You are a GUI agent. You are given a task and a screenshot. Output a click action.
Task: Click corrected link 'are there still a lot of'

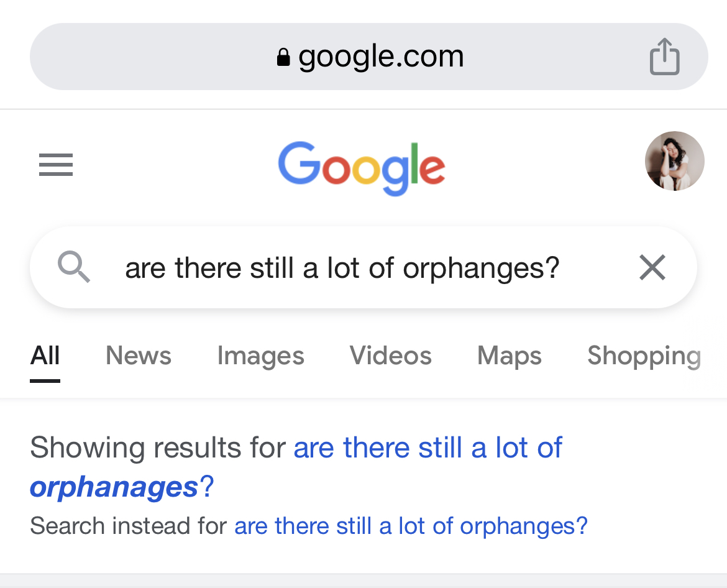(428, 448)
